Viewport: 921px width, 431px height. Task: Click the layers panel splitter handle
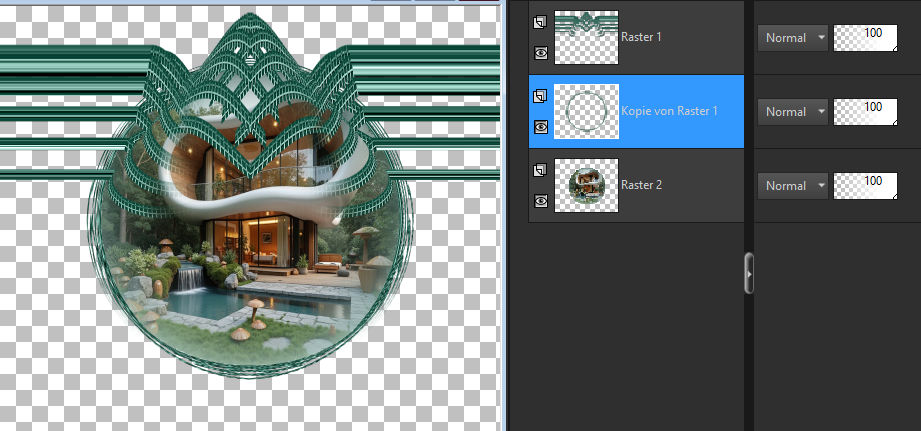[x=749, y=273]
